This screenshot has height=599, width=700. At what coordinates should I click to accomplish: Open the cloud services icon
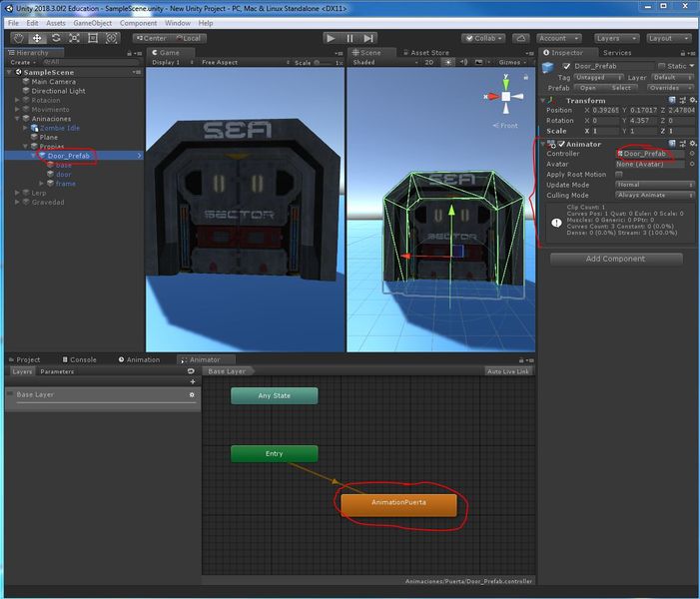coord(521,38)
